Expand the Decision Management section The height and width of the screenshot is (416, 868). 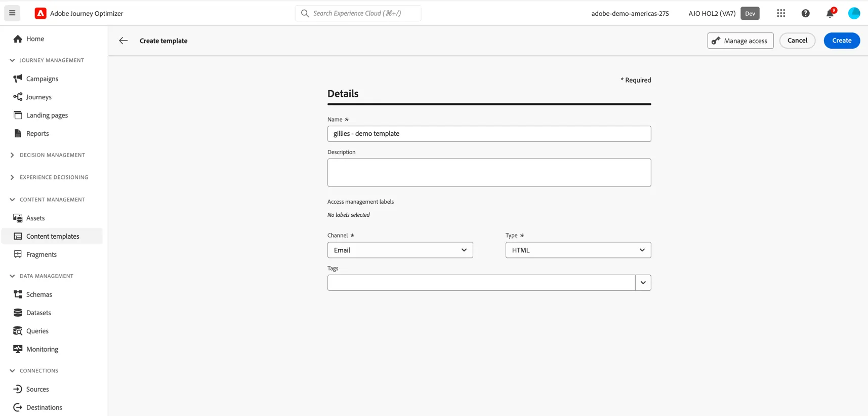12,155
